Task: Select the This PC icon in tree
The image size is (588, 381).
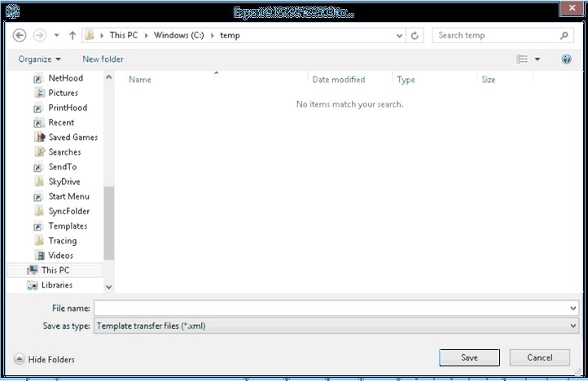Action: point(33,270)
